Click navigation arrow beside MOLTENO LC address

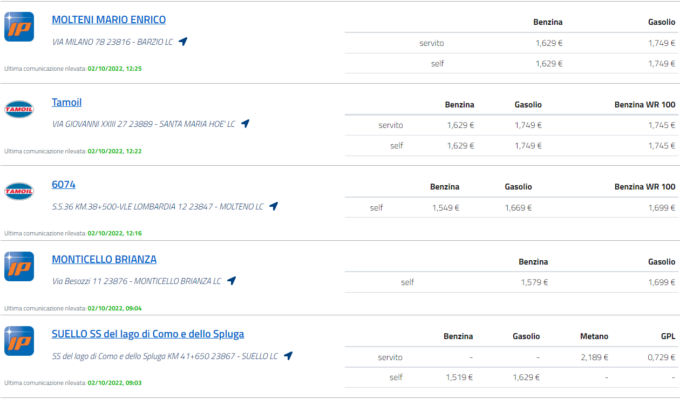click(274, 206)
